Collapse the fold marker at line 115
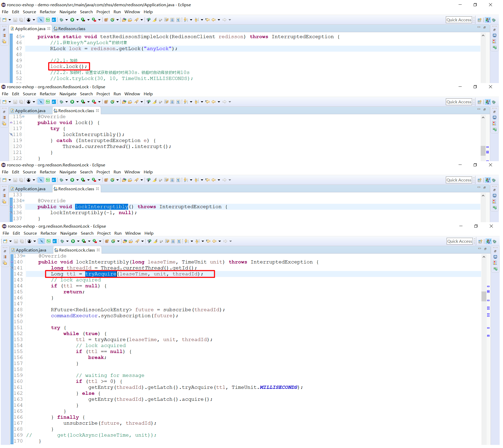The image size is (503, 448). click(x=23, y=117)
